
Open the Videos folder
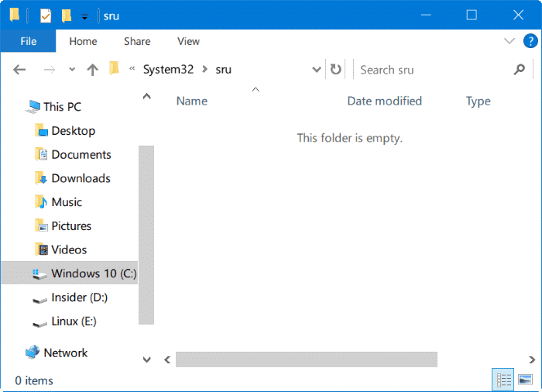point(69,249)
